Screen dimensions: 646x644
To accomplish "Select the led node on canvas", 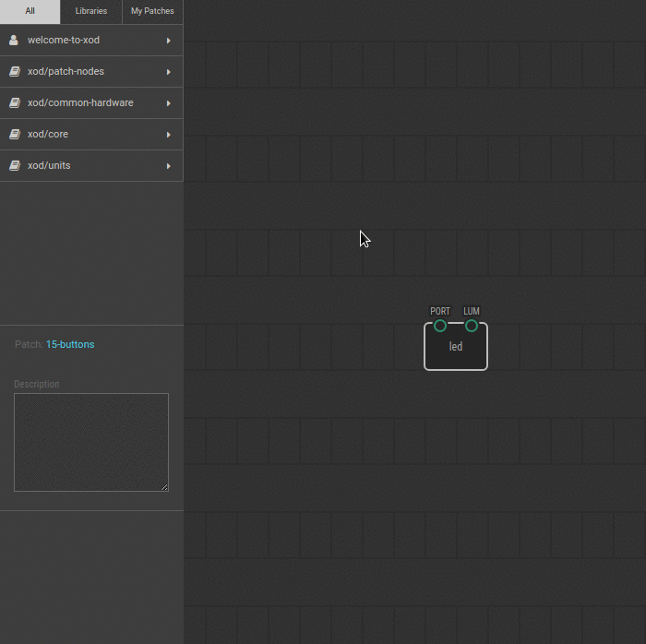I will point(456,351).
